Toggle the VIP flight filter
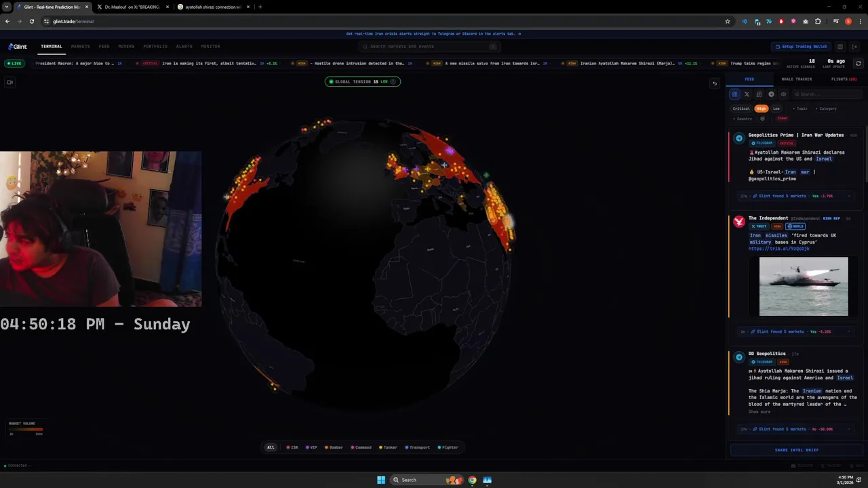The image size is (868, 488). click(x=311, y=447)
